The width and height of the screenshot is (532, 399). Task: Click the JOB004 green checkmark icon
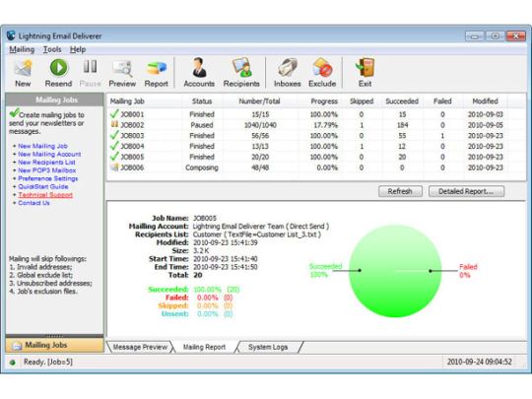click(x=114, y=146)
